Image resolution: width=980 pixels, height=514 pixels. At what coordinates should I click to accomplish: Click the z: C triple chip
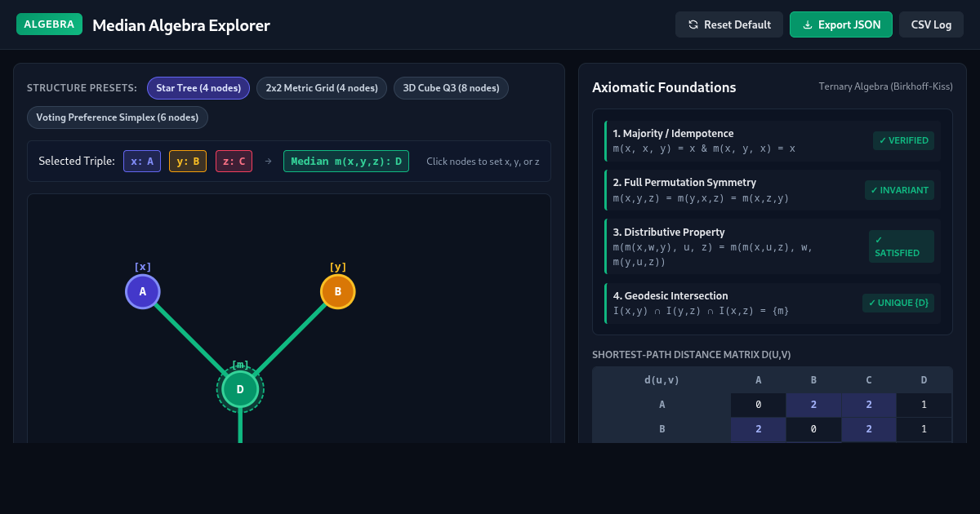pos(234,162)
